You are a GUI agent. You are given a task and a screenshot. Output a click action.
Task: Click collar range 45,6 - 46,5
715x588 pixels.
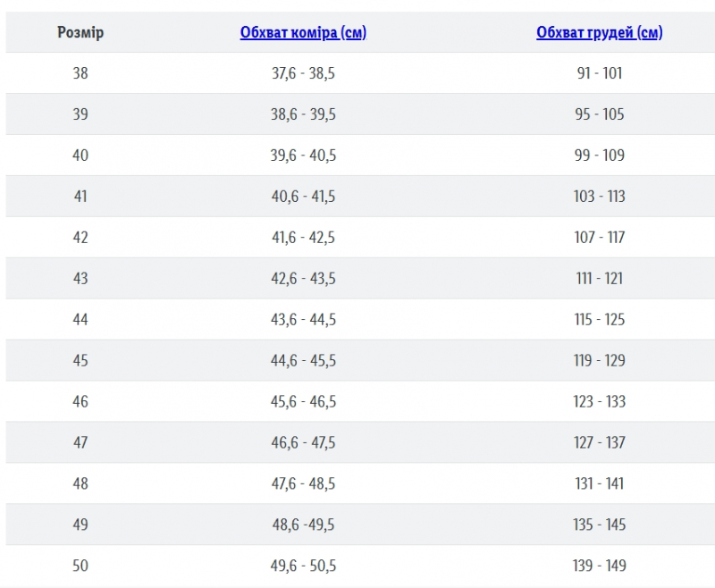(x=303, y=401)
